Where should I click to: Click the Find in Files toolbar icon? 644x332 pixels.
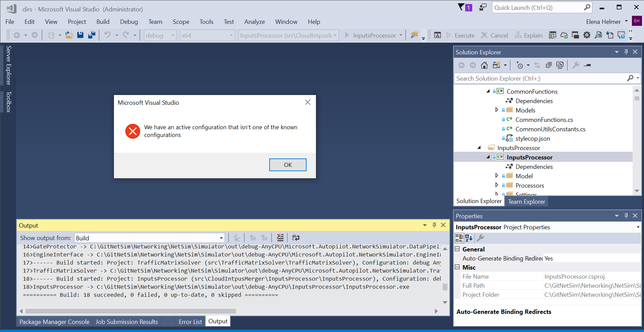(414, 35)
